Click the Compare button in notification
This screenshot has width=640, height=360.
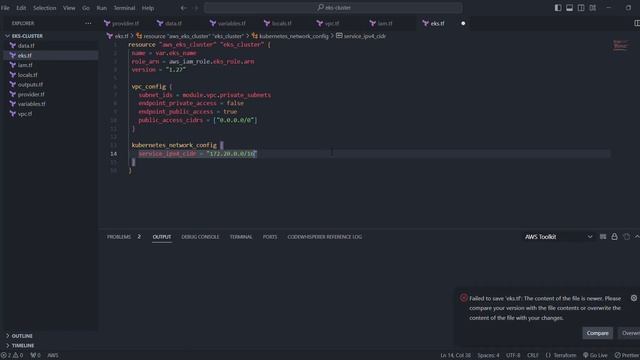tap(598, 333)
